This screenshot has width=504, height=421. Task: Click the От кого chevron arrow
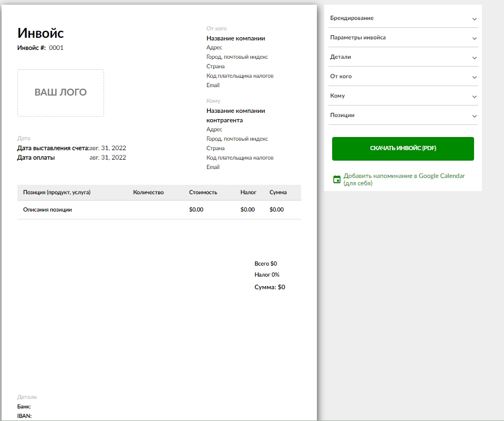474,77
